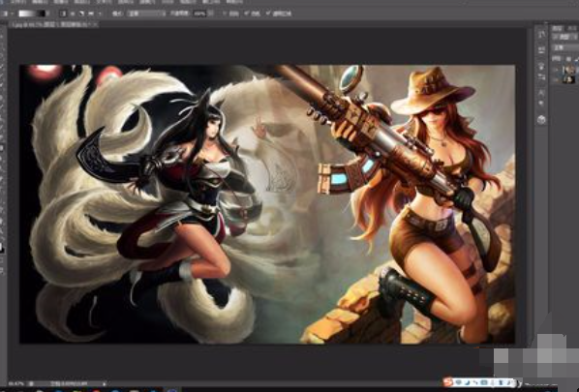Open the 3D panel cube icon
The height and width of the screenshot is (392, 579).
541,120
